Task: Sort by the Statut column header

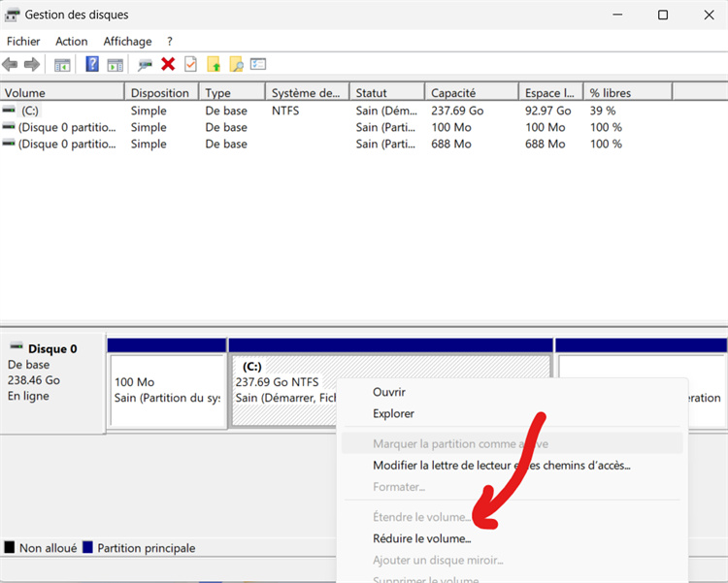Action: click(387, 93)
